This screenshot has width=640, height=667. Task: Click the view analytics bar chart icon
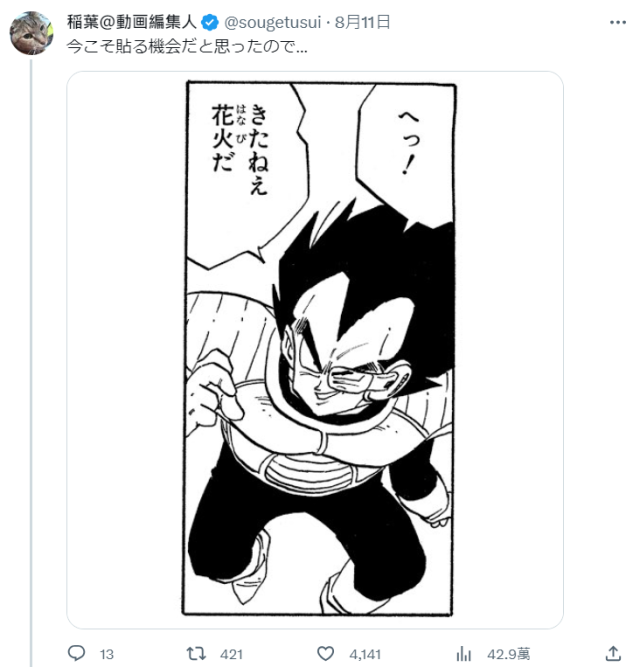coord(463,654)
